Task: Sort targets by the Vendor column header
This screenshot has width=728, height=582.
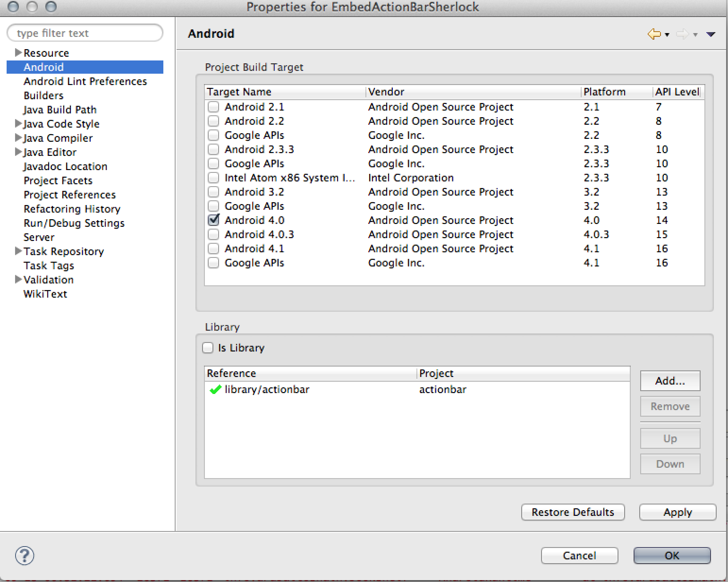Action: [x=474, y=92]
